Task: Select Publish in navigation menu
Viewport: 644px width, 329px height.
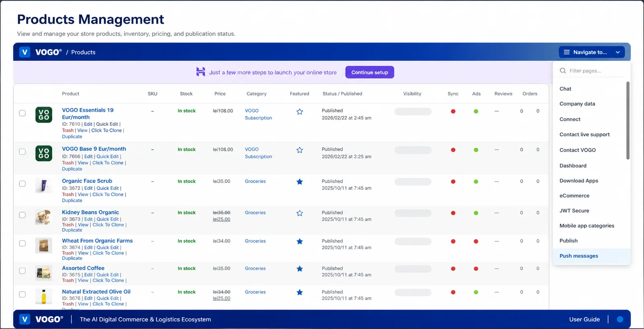Action: 568,241
